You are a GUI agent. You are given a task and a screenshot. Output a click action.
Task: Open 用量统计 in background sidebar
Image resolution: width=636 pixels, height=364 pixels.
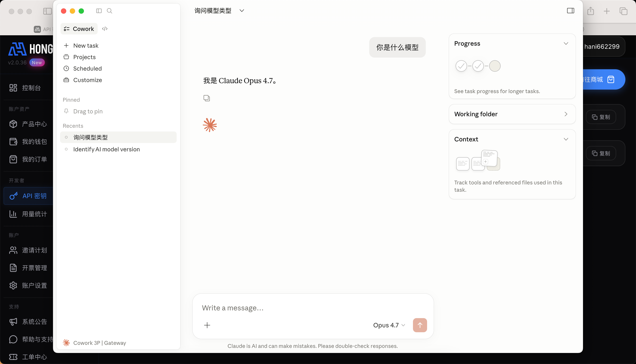(x=28, y=214)
